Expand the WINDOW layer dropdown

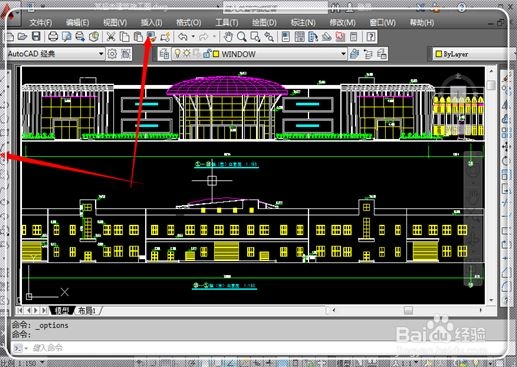pos(280,54)
